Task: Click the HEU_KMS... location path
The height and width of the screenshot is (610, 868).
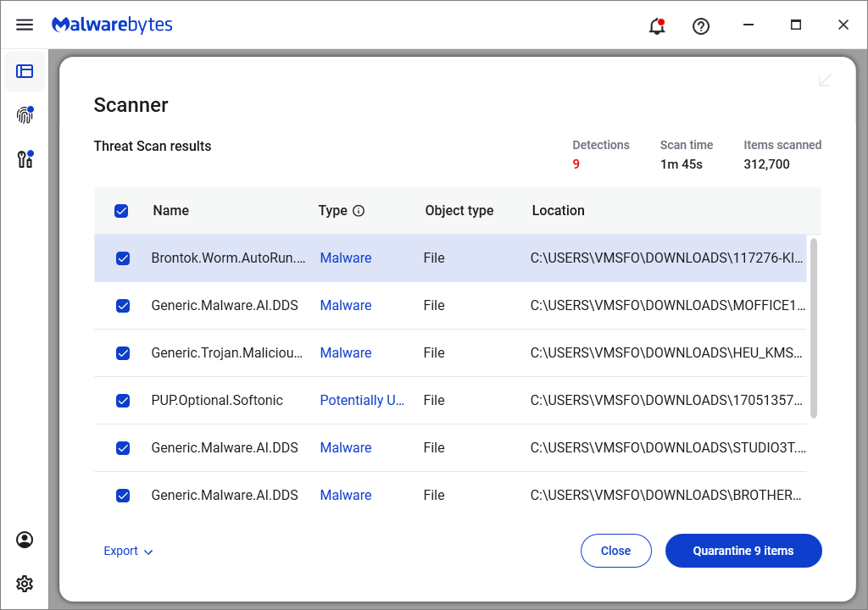Action: [x=666, y=352]
